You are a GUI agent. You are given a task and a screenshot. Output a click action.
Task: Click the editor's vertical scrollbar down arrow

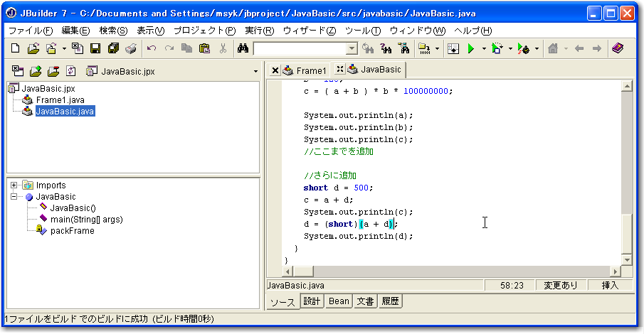pyautogui.click(x=626, y=261)
